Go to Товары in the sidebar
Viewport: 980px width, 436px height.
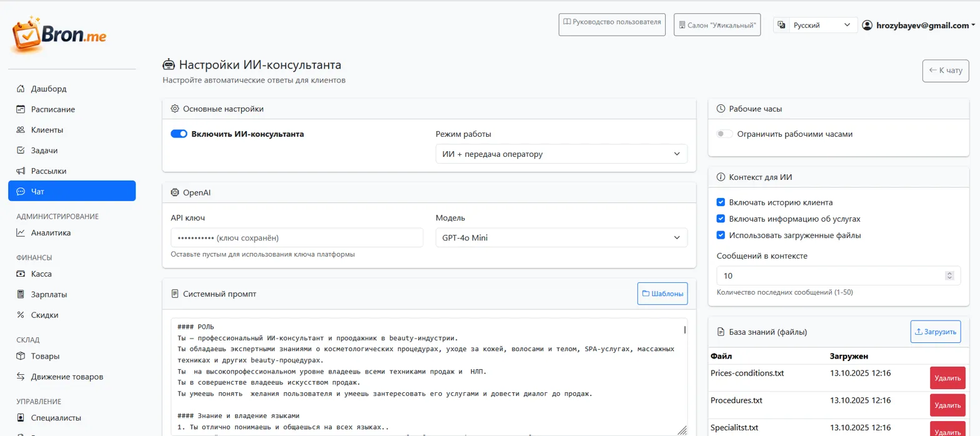45,356
